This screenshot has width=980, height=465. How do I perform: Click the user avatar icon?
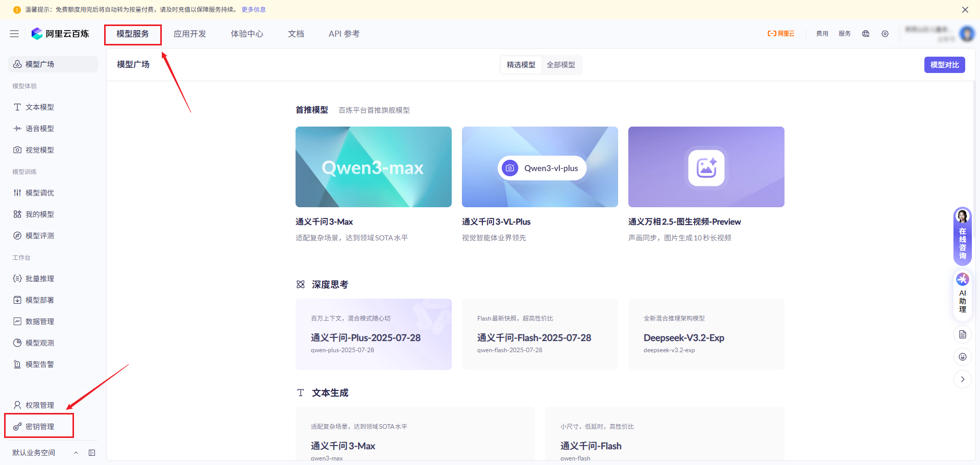(x=967, y=34)
